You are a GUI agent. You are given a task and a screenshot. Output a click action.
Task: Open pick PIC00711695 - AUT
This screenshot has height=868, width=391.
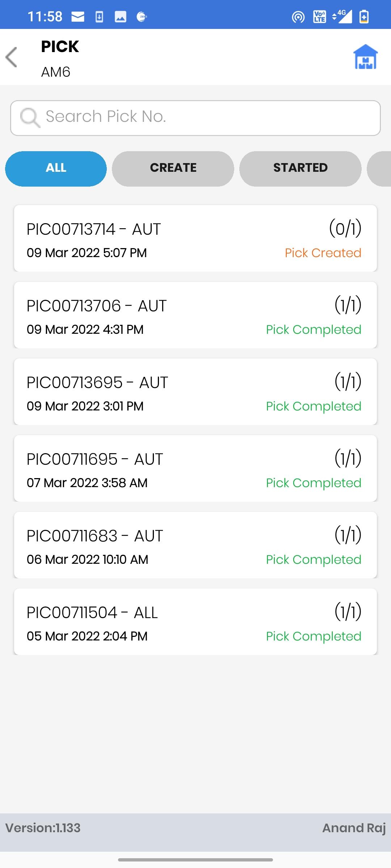pos(195,468)
